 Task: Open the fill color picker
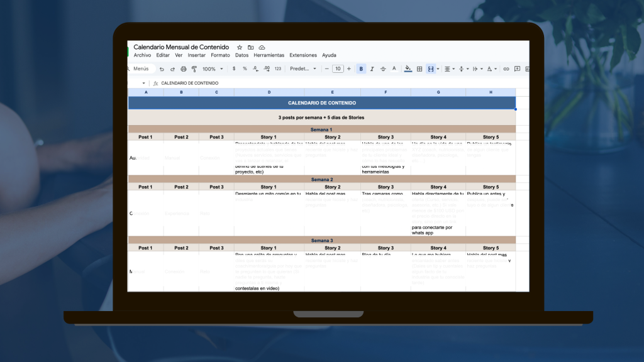click(408, 69)
